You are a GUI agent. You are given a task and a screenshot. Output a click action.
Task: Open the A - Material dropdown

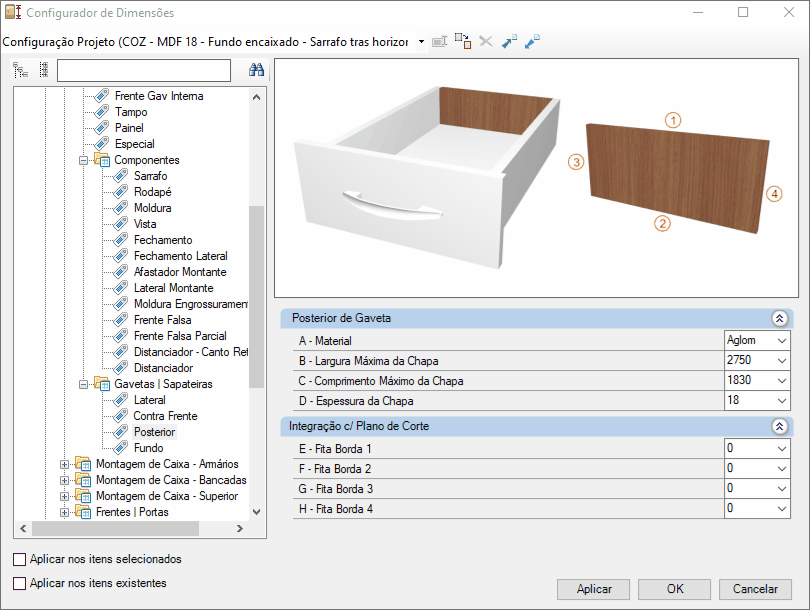(x=781, y=340)
